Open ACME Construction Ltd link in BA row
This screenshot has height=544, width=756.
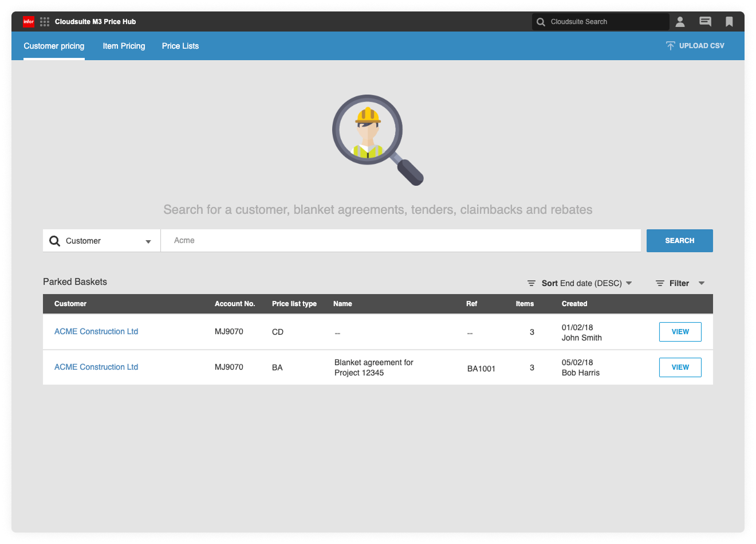96,367
